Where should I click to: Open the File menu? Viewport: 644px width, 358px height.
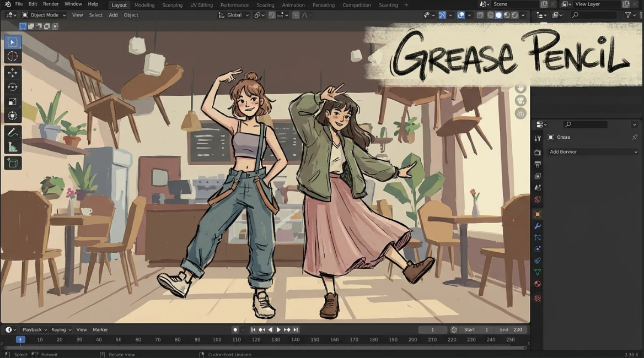[x=19, y=4]
